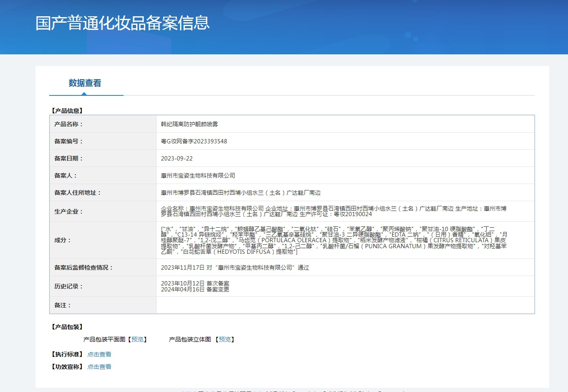Click the filing number 粤G妆网备字2023393548
The height and width of the screenshot is (392, 568).
pyautogui.click(x=194, y=141)
